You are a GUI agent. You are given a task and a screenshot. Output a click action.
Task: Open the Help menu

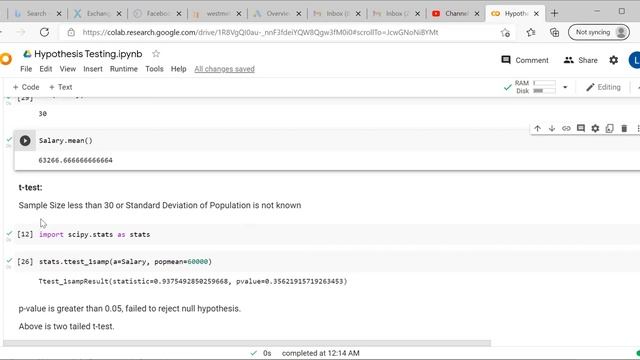[x=178, y=69]
